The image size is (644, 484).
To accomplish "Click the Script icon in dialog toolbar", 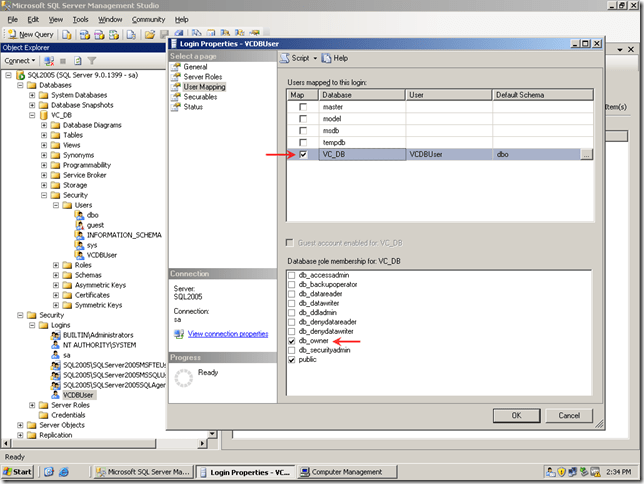I will pyautogui.click(x=286, y=58).
